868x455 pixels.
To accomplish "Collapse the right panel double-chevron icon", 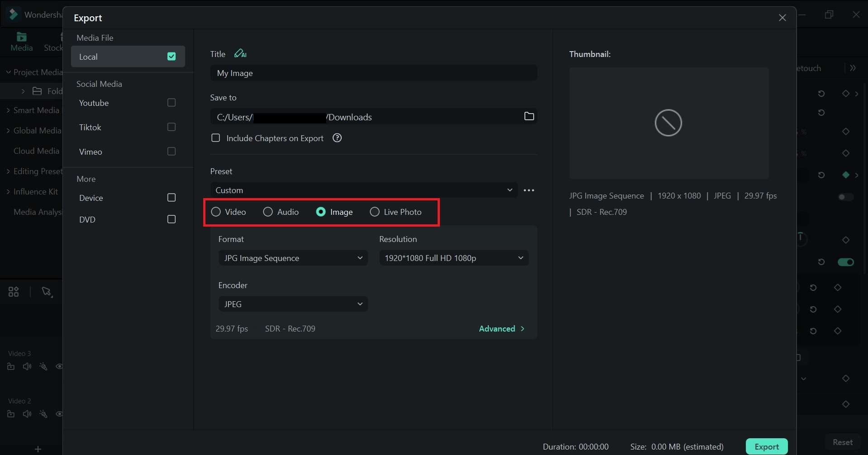I will coord(853,68).
